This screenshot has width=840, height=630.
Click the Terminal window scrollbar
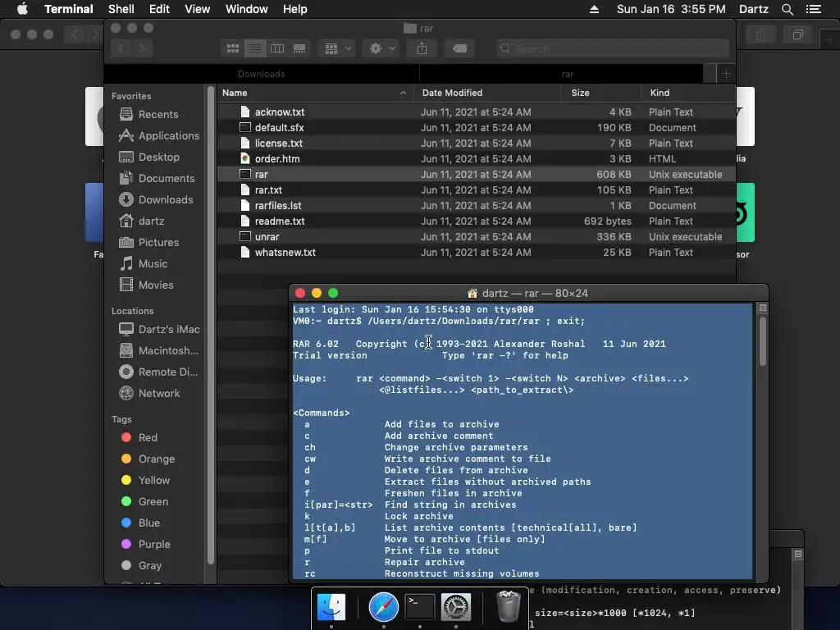(x=762, y=340)
